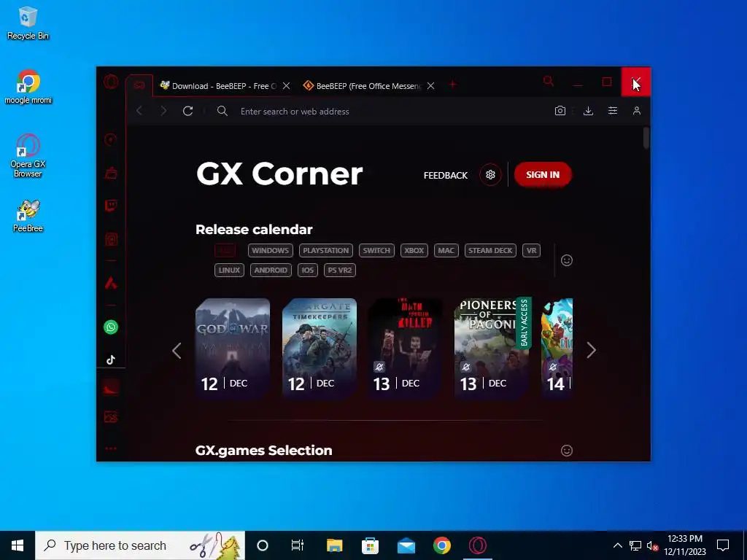Search open tabs with the red magnifier

[x=549, y=81]
